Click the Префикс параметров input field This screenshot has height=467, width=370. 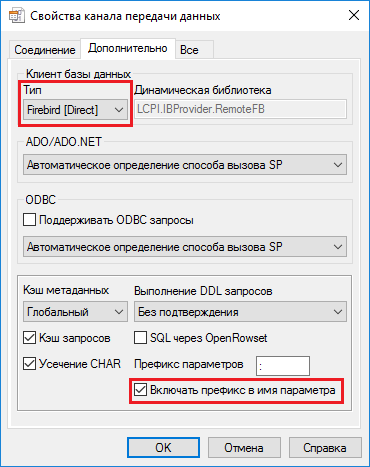283,366
